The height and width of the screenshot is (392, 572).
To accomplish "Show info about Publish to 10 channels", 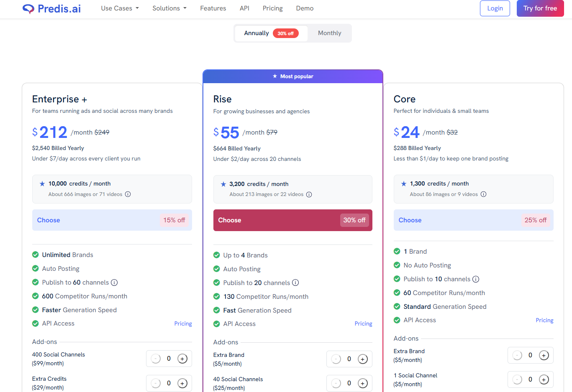I will coord(476,279).
